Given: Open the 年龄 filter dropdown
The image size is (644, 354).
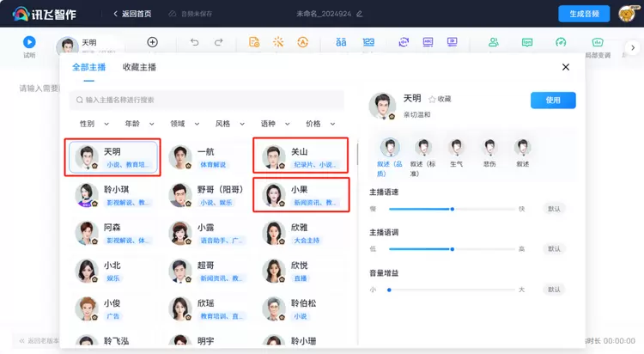Looking at the screenshot, I should point(137,124).
